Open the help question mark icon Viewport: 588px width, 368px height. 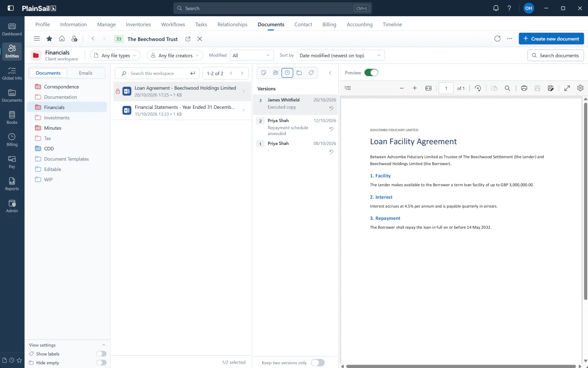click(509, 8)
